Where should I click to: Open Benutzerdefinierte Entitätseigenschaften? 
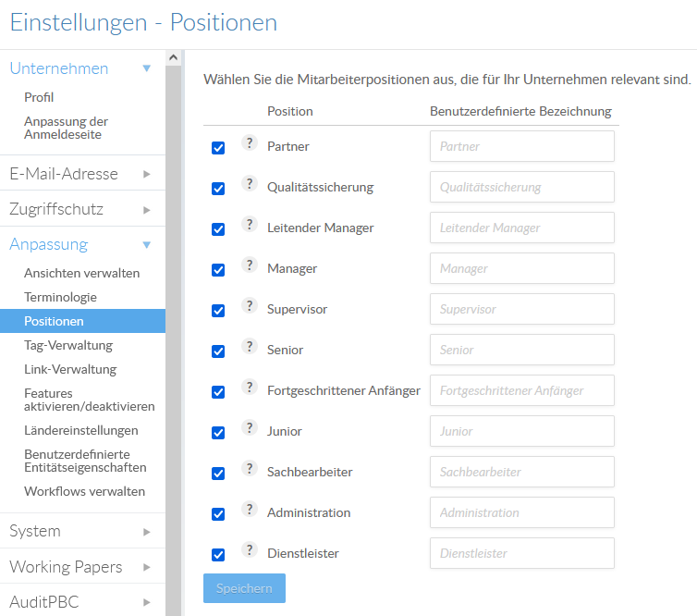[x=85, y=461]
